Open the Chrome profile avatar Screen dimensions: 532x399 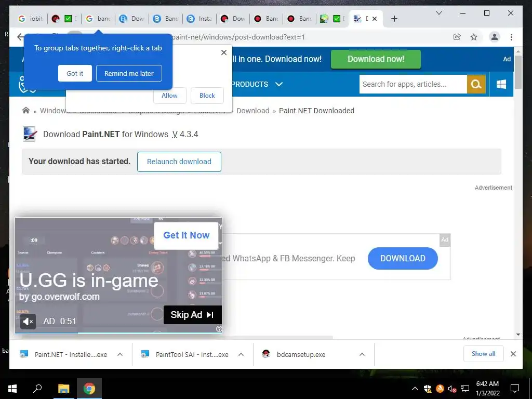495,37
